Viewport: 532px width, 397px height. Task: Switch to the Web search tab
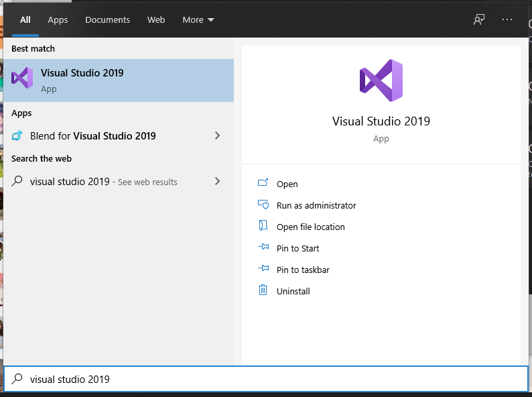pyautogui.click(x=156, y=19)
